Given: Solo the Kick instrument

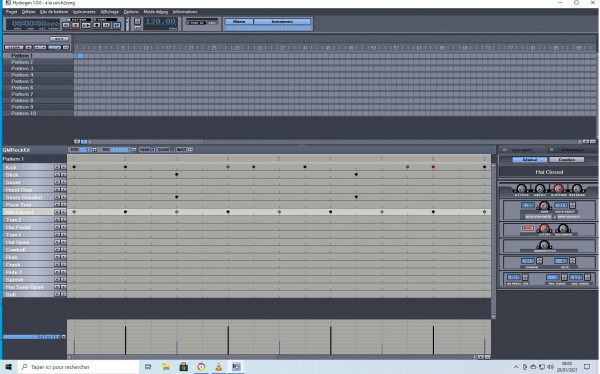Looking at the screenshot, I should 63,167.
